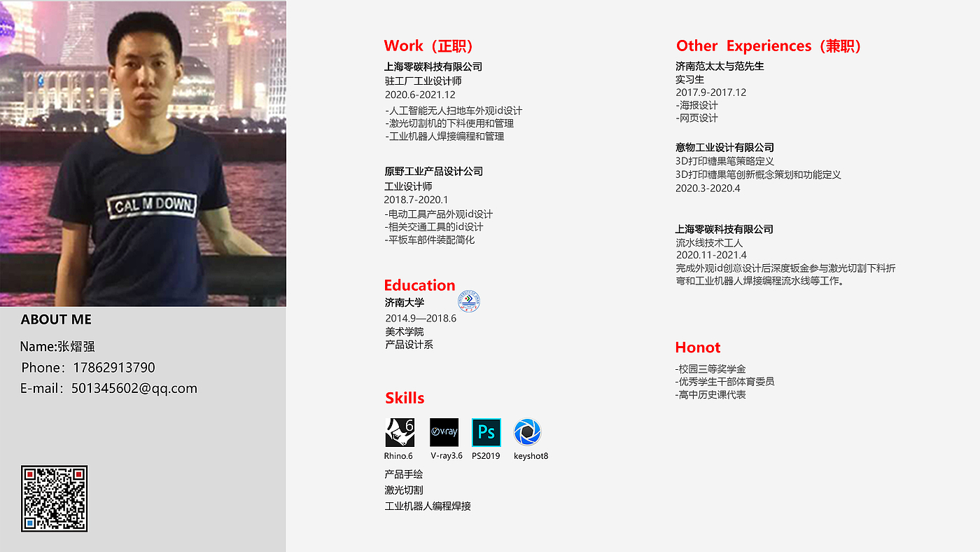Select '上海零碳科技有限公司' under Other Experiences
This screenshot has height=552, width=980.
point(724,229)
